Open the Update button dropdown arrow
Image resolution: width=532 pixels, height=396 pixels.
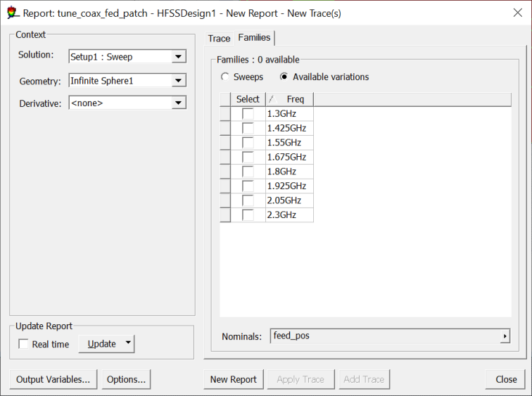pos(127,343)
